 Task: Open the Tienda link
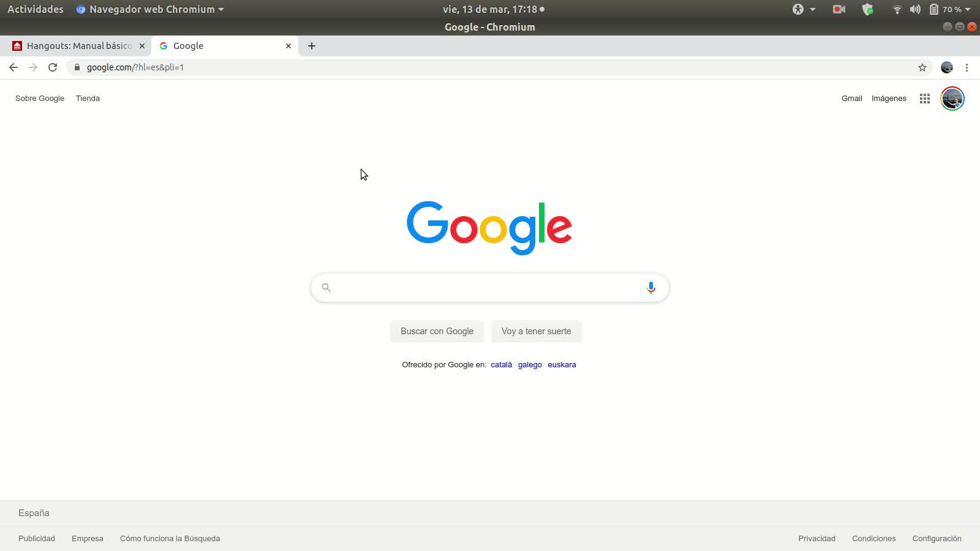click(x=88, y=99)
